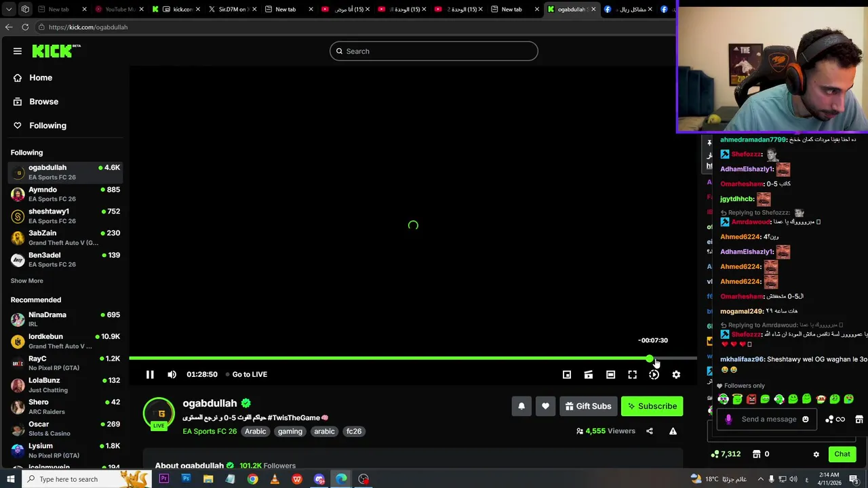The height and width of the screenshot is (488, 868).
Task: Insert the red angry emote
Action: (x=751, y=399)
